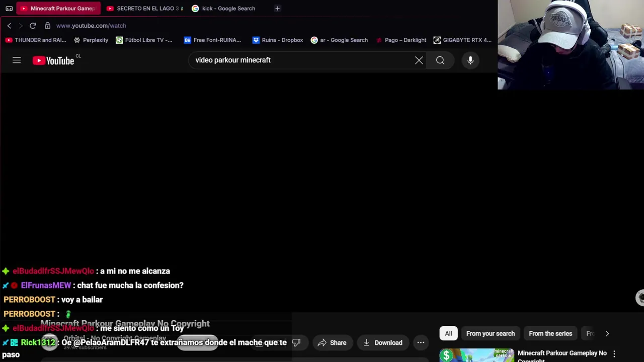The image size is (644, 362).
Task: Open the Perplexity bookmark
Action: pos(91,40)
